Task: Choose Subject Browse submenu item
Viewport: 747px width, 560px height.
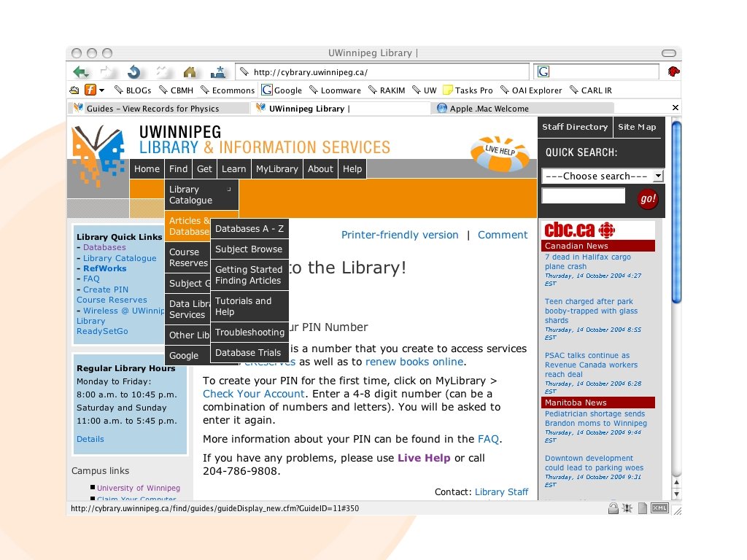Action: point(249,249)
